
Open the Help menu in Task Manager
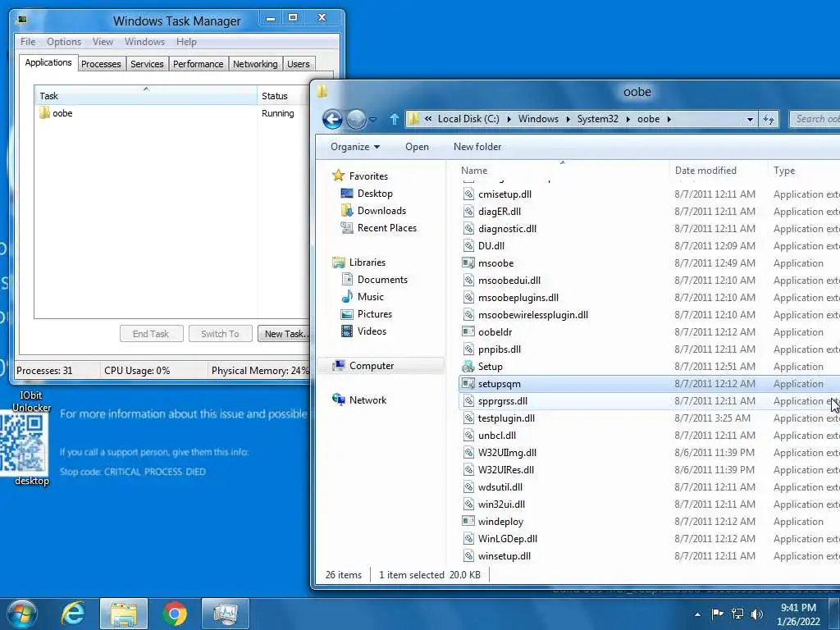tap(186, 42)
